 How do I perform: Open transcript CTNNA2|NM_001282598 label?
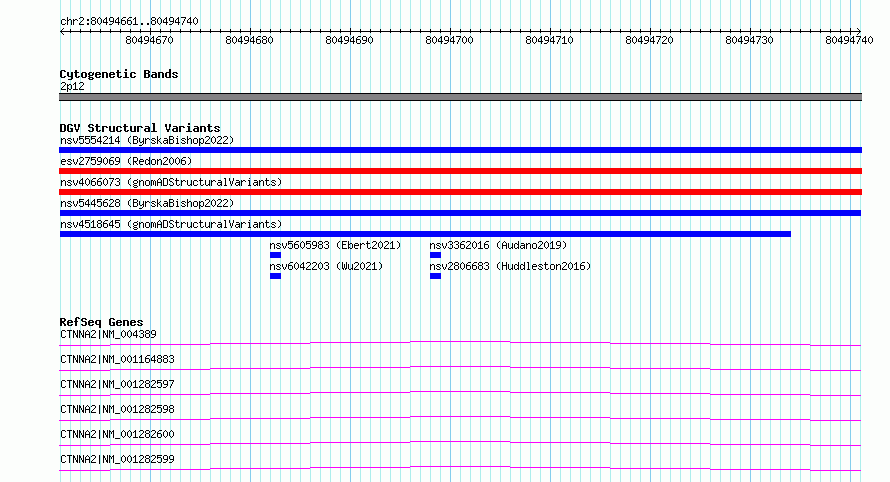coord(117,409)
